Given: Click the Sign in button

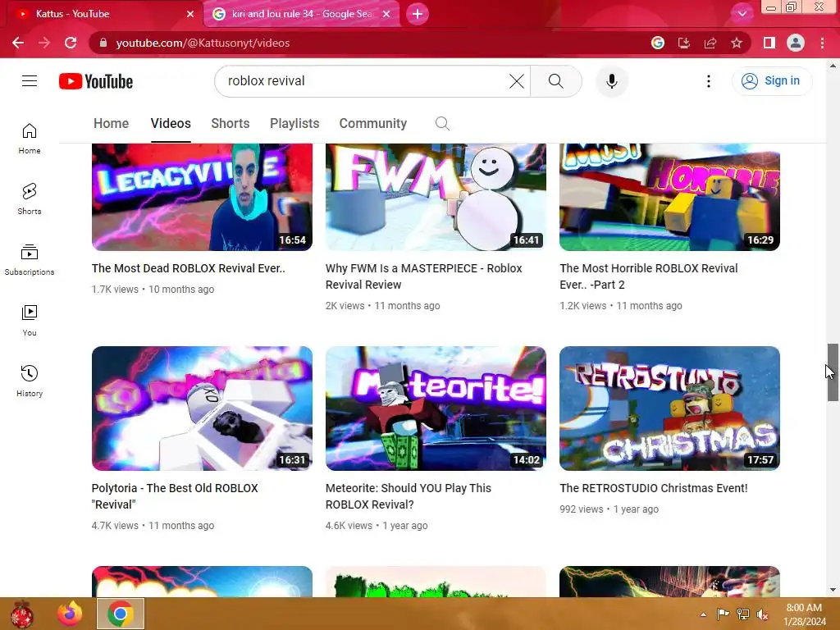Looking at the screenshot, I should point(771,81).
